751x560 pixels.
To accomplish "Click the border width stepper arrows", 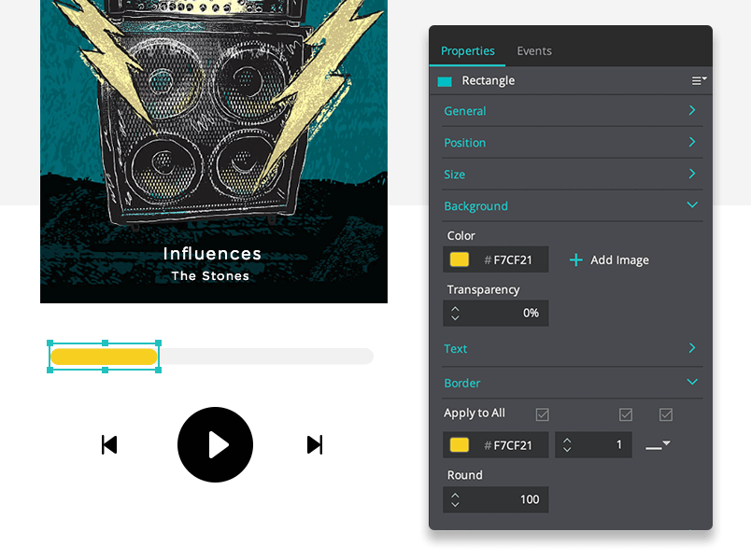I will (567, 445).
